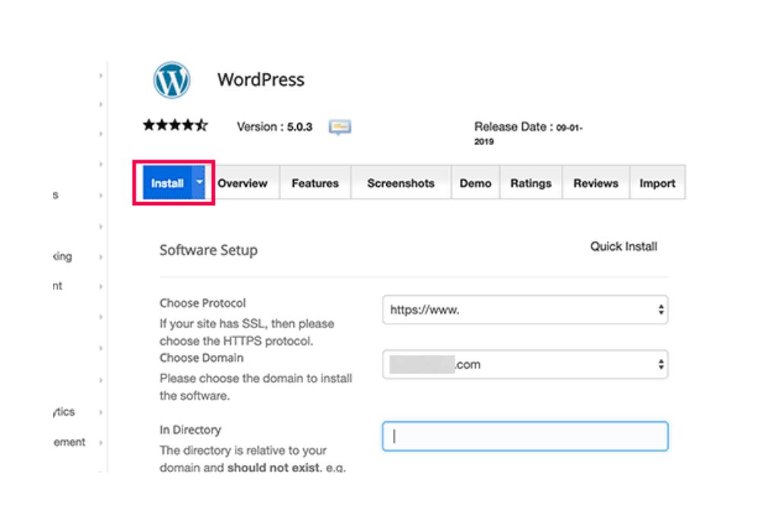This screenshot has height=532, width=760.
Task: Click the Choose Domain label
Action: coord(201,358)
